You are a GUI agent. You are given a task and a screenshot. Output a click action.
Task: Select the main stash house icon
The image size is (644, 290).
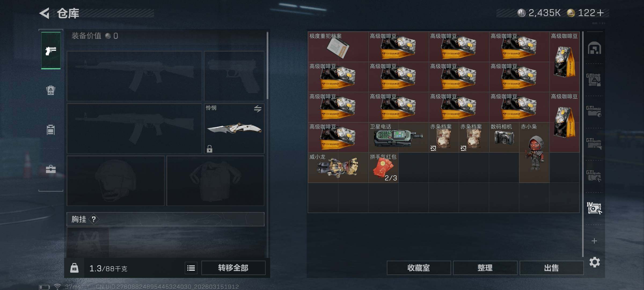coord(594,48)
